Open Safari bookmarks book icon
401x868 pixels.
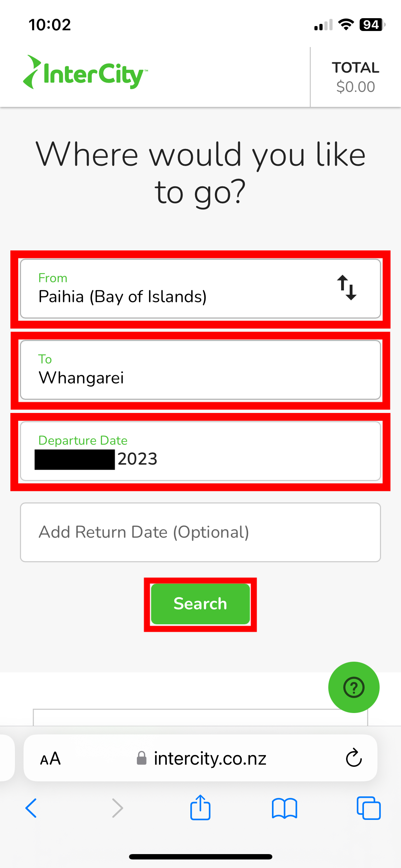click(x=284, y=808)
